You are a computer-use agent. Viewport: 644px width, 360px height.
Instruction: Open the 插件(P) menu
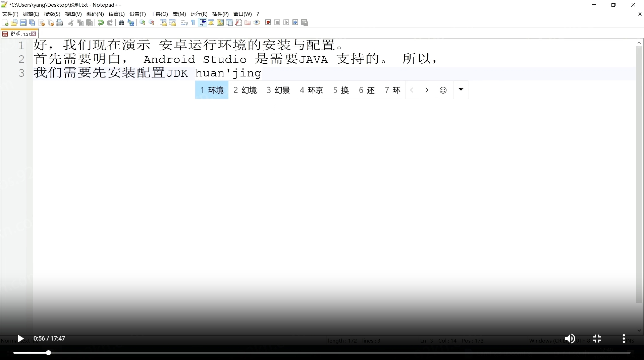pyautogui.click(x=220, y=14)
